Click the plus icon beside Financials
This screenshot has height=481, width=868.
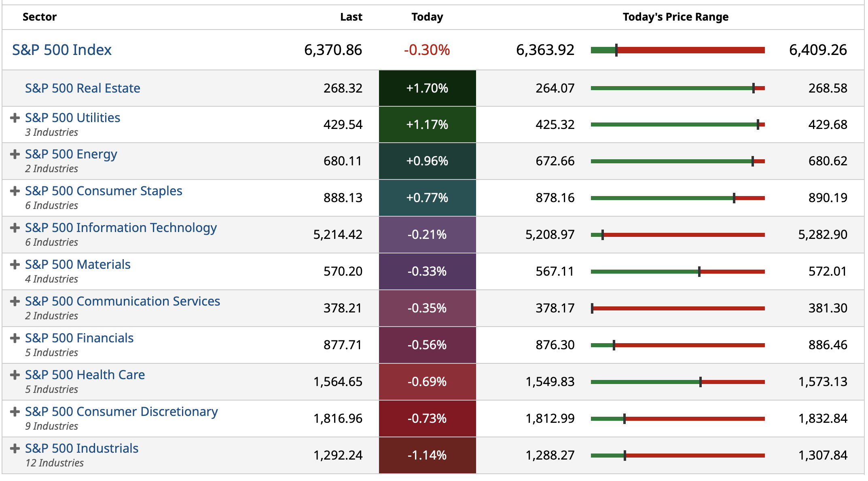15,338
